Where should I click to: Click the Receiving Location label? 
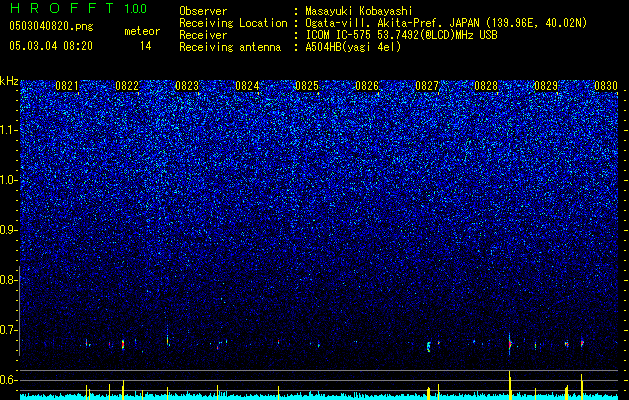[233, 23]
